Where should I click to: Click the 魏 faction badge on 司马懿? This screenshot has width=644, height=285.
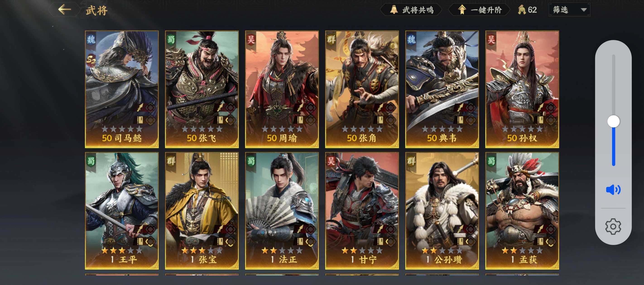pyautogui.click(x=91, y=40)
